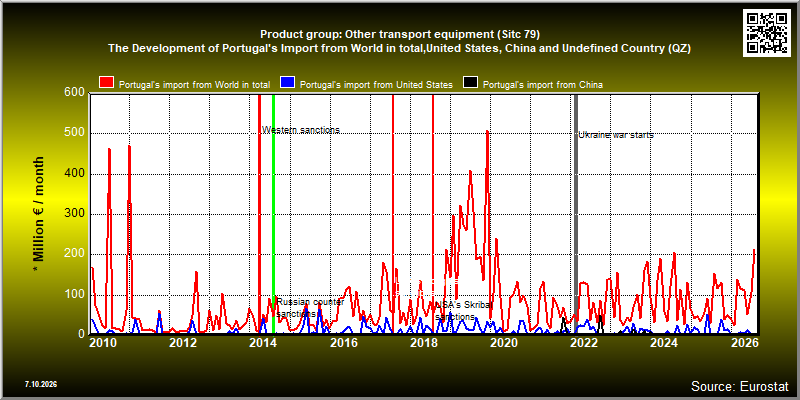The width and height of the screenshot is (800, 400).
Task: Click the subtitle about Portugal's Import development
Action: (399, 48)
